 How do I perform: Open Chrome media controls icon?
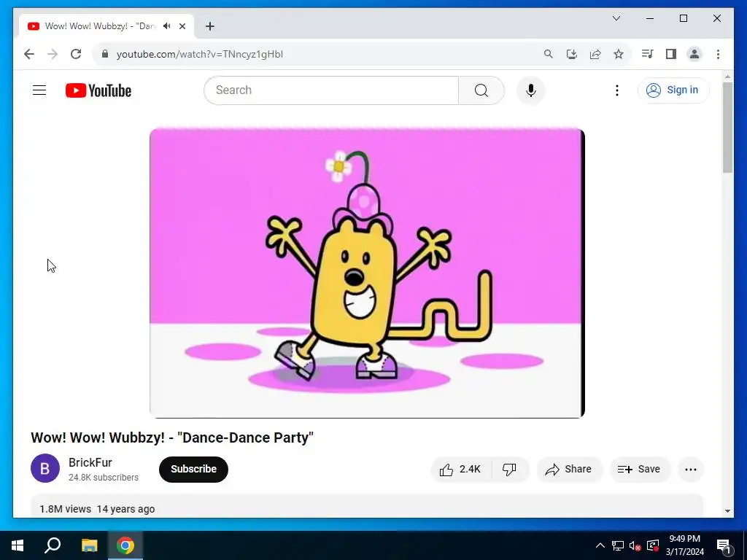[x=648, y=54]
